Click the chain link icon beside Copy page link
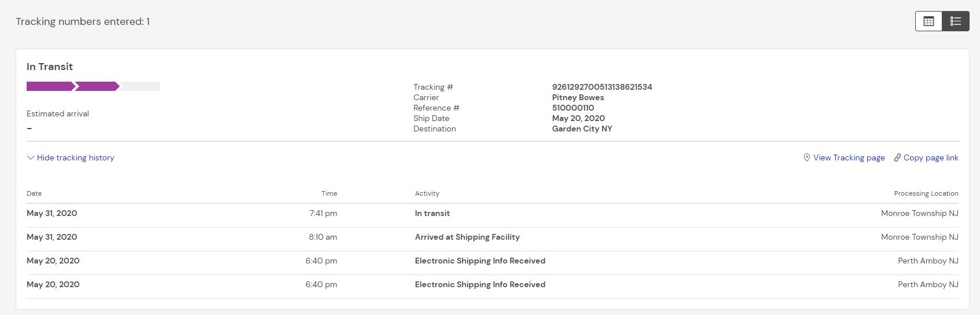The height and width of the screenshot is (315, 980). 897,157
